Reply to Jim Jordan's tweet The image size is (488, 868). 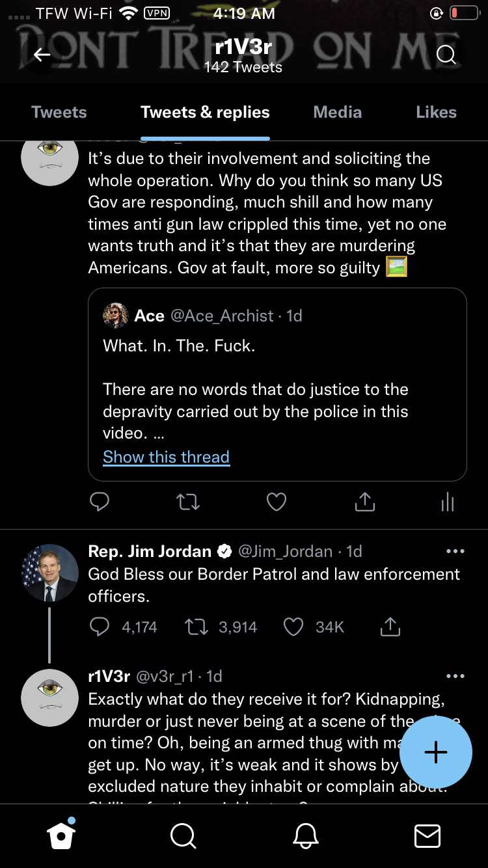coord(100,627)
